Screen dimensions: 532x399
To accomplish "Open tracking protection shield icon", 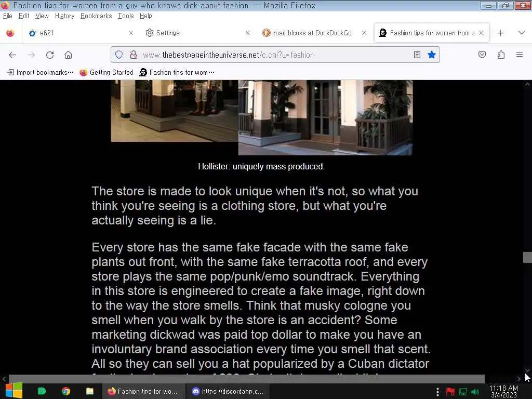I will [x=119, y=55].
